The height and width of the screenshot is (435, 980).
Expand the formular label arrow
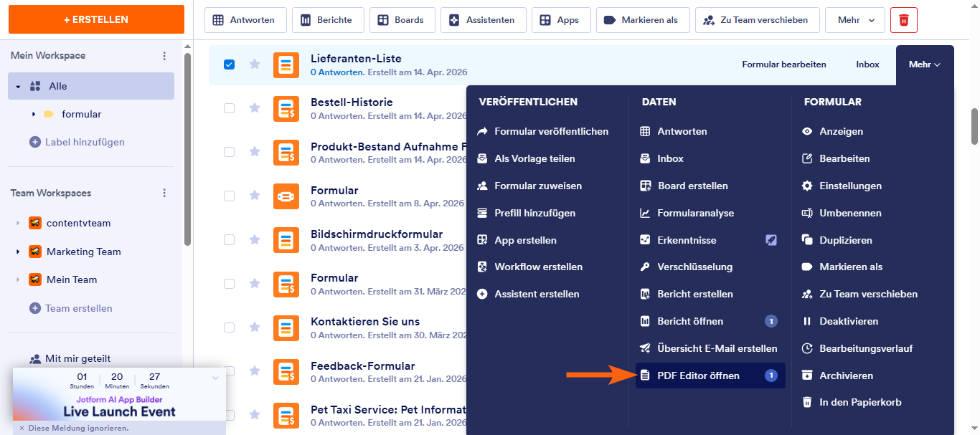tap(34, 114)
